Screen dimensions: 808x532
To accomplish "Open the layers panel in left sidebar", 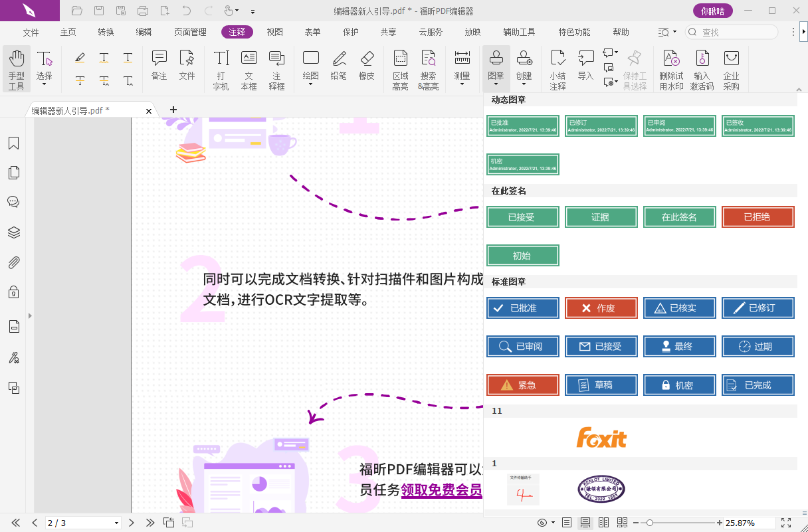I will tap(13, 232).
